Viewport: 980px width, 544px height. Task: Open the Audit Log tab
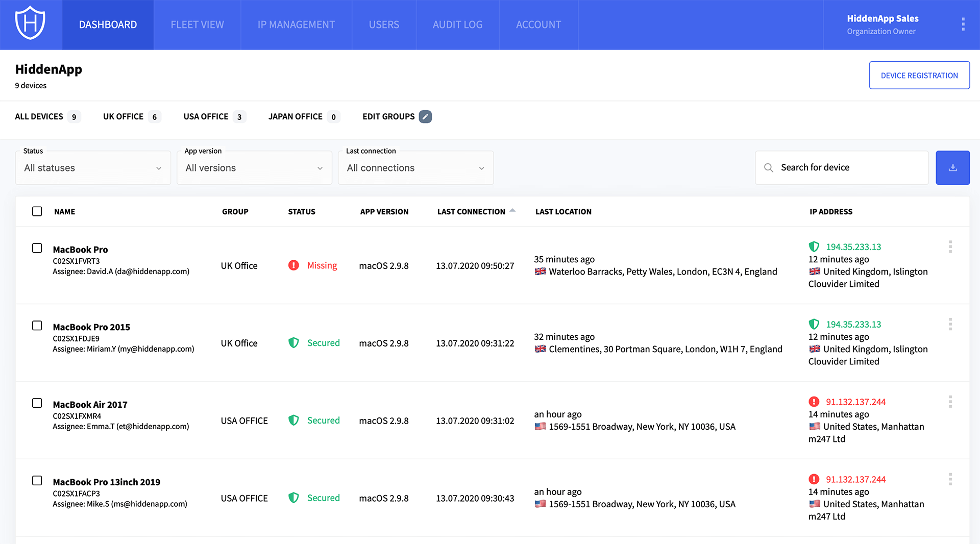457,24
